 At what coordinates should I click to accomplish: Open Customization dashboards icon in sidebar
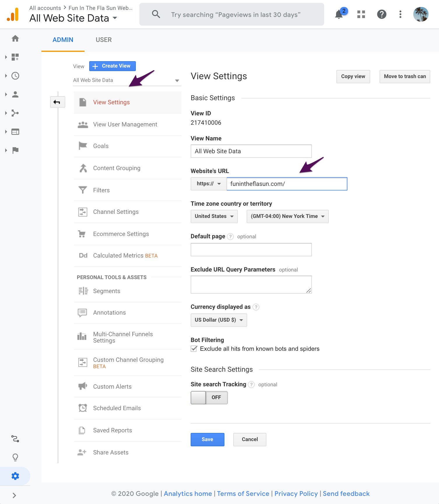pyautogui.click(x=15, y=57)
